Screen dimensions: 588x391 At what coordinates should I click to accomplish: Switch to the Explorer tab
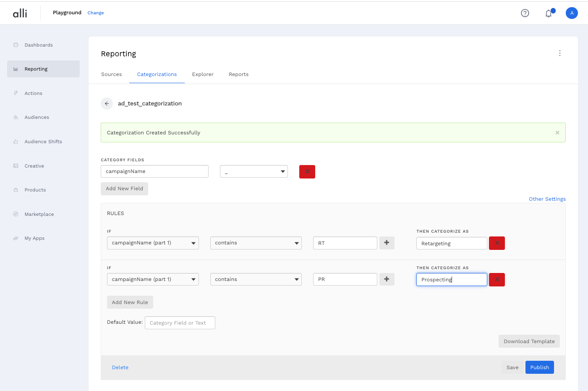pos(203,74)
